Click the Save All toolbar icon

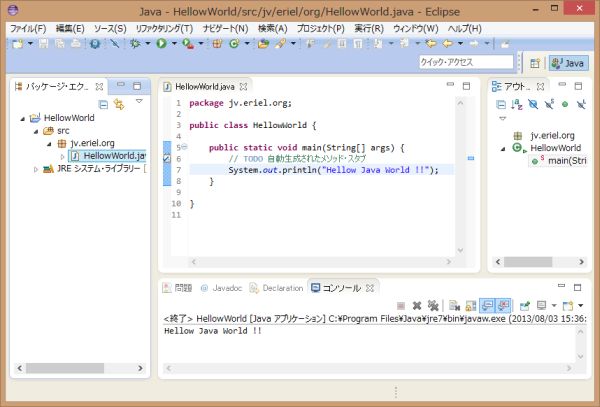60,44
